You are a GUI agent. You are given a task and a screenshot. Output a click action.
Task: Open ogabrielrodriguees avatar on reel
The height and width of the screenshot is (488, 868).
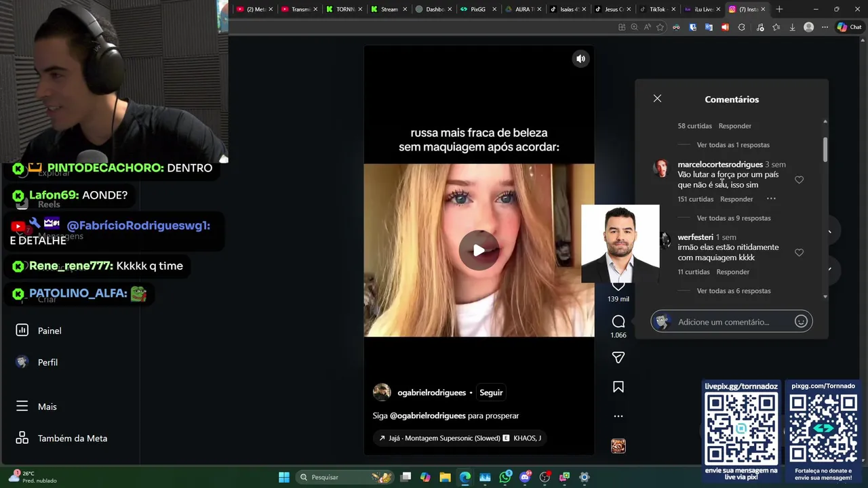[x=382, y=392]
